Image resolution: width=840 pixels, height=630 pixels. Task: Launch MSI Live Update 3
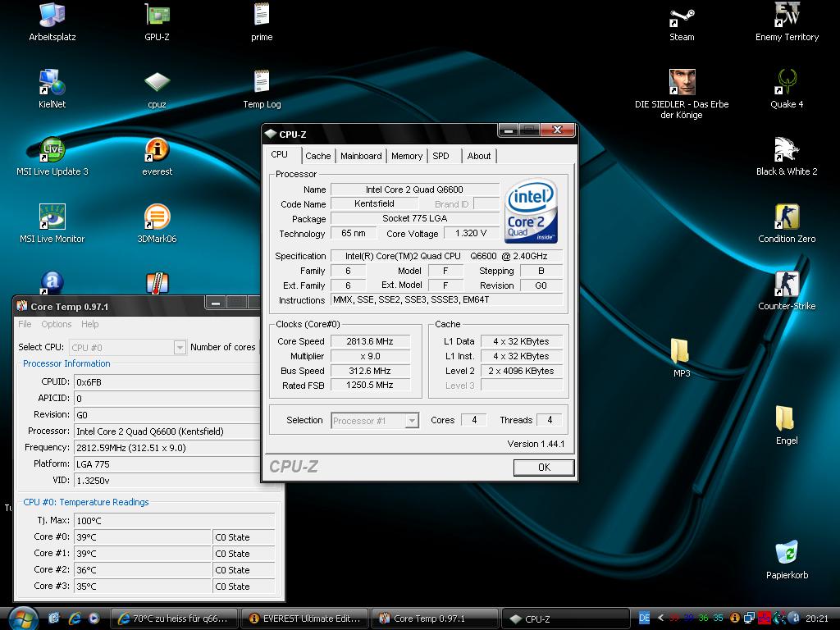52,157
